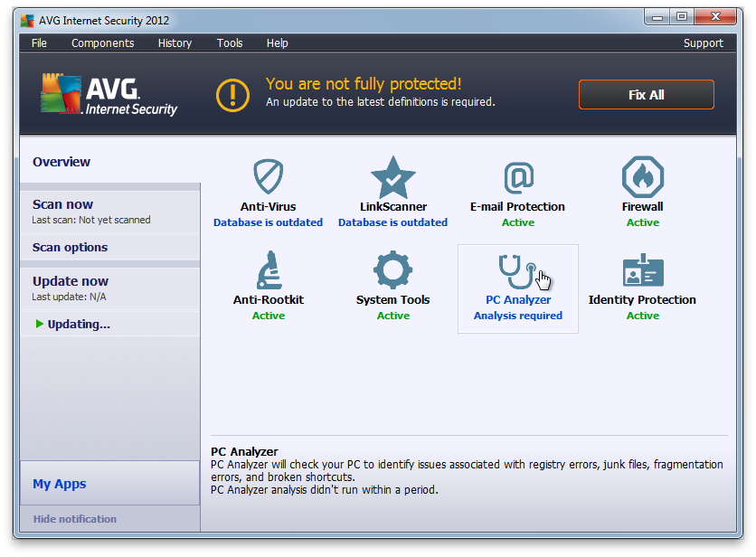Click 'You are not fully protected!' headline
756x557 pixels.
tap(364, 84)
